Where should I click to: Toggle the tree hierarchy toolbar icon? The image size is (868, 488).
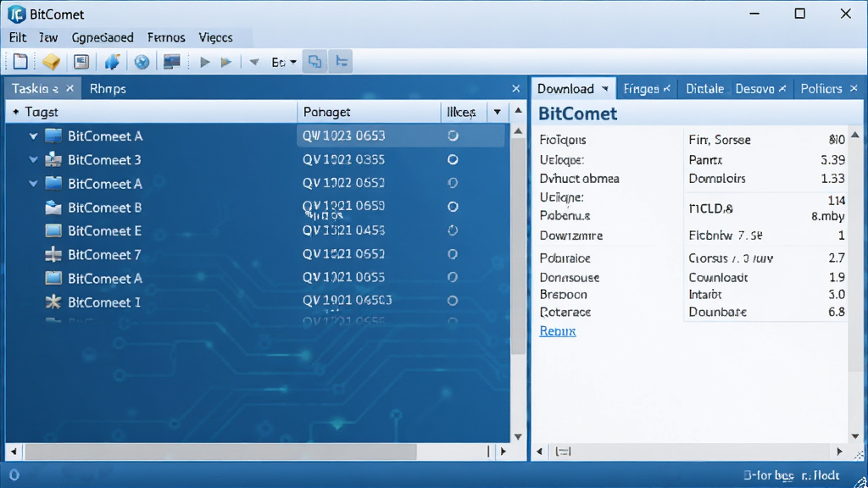tap(342, 61)
